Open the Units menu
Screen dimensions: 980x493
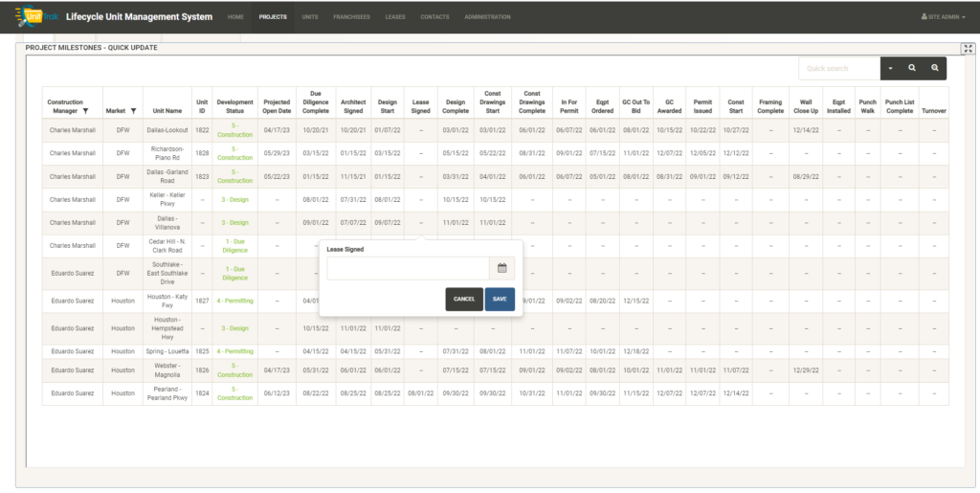coord(310,17)
